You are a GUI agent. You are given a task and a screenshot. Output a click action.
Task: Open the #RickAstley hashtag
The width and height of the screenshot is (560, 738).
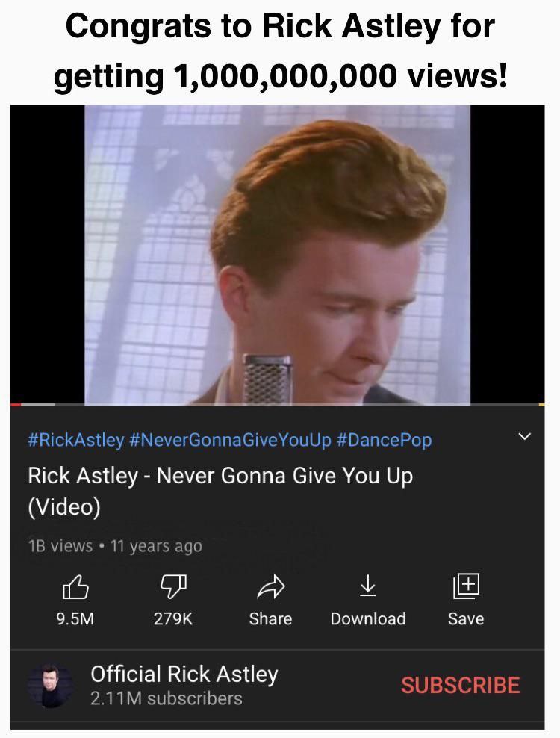[75, 440]
